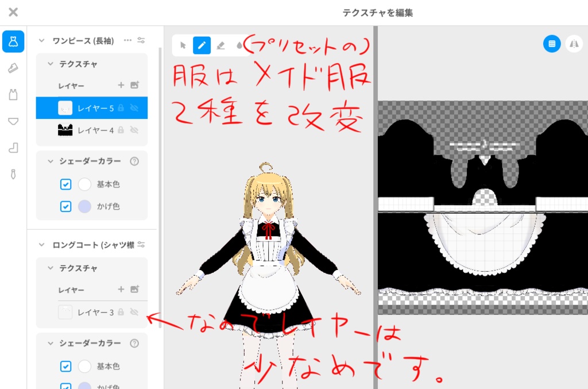Viewport: 588px width, 389px height.
Task: Activate the selection arrow tool
Action: click(x=182, y=45)
